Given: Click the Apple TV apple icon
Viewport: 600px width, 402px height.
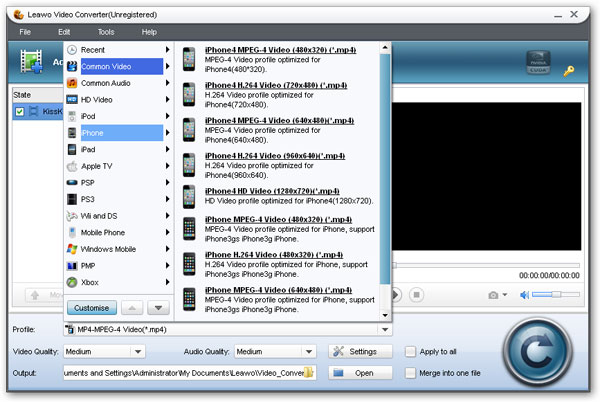Looking at the screenshot, I should pos(72,166).
